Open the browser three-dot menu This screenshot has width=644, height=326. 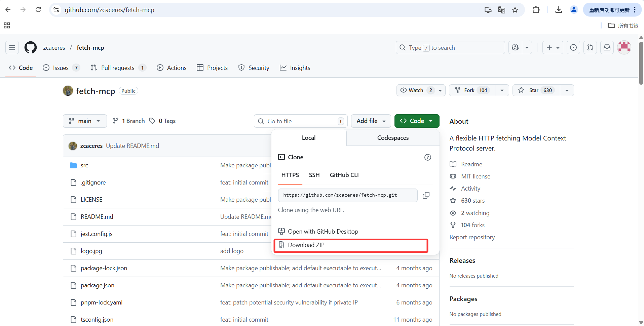pyautogui.click(x=635, y=10)
